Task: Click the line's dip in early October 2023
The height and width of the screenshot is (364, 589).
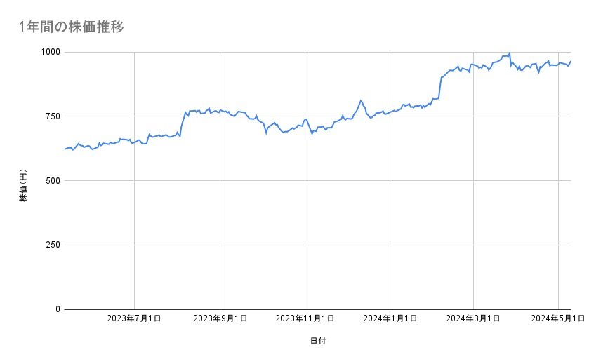Action: pyautogui.click(x=266, y=133)
